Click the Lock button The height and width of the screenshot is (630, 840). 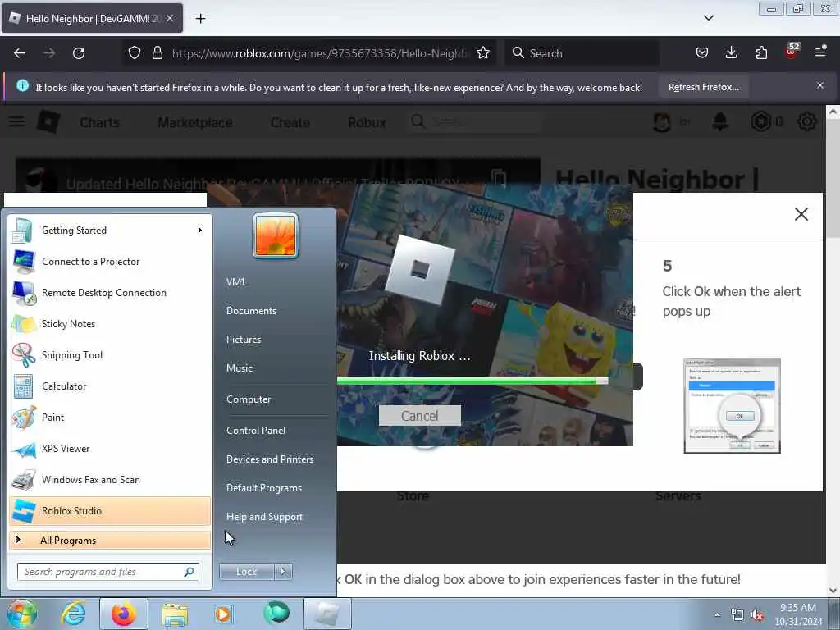coord(246,572)
